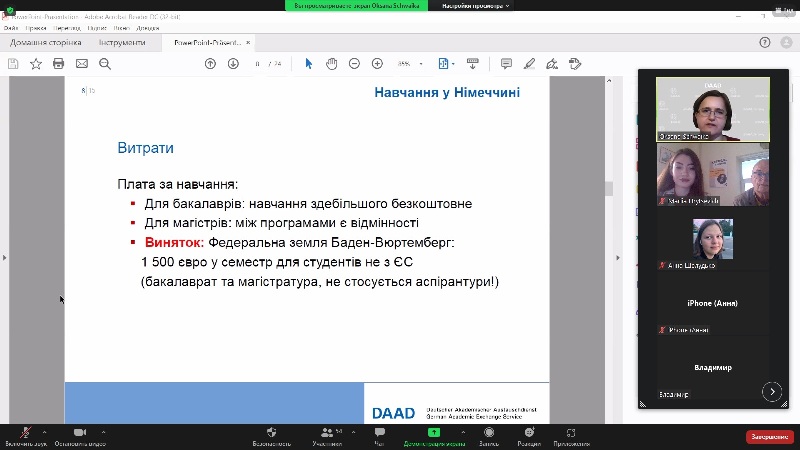Click the red end meeting button
The height and width of the screenshot is (450, 800).
770,437
